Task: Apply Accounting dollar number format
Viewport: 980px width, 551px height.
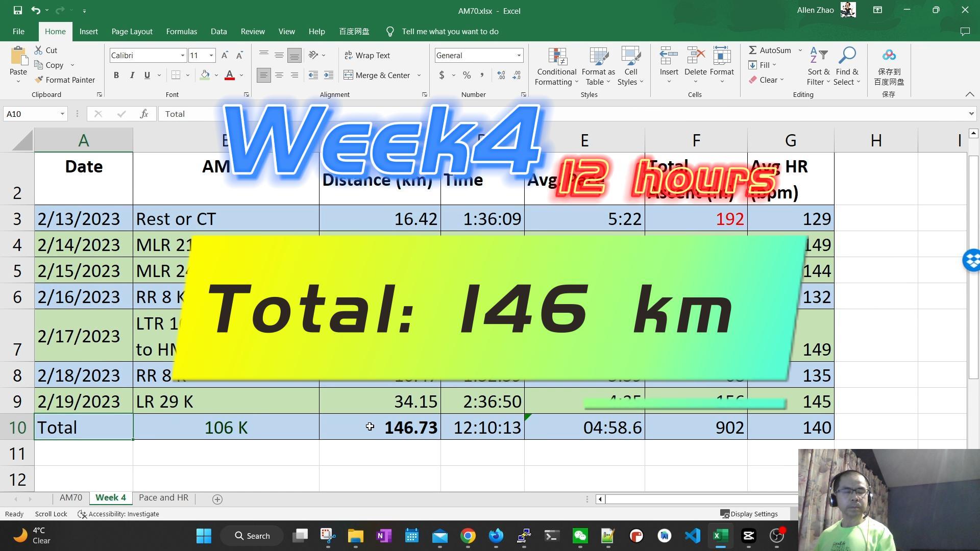Action: click(x=442, y=75)
